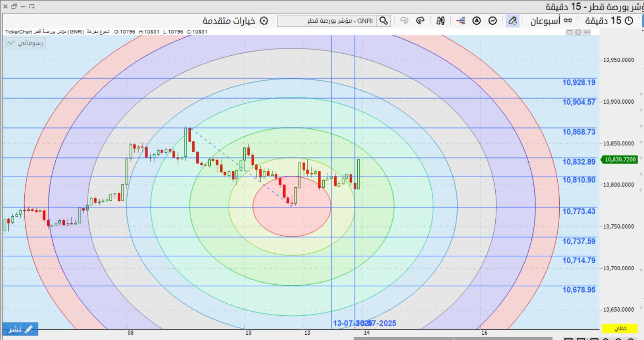The width and height of the screenshot is (644, 340).
Task: Open advanced options (خيارات متقدمة)
Action: click(x=235, y=21)
